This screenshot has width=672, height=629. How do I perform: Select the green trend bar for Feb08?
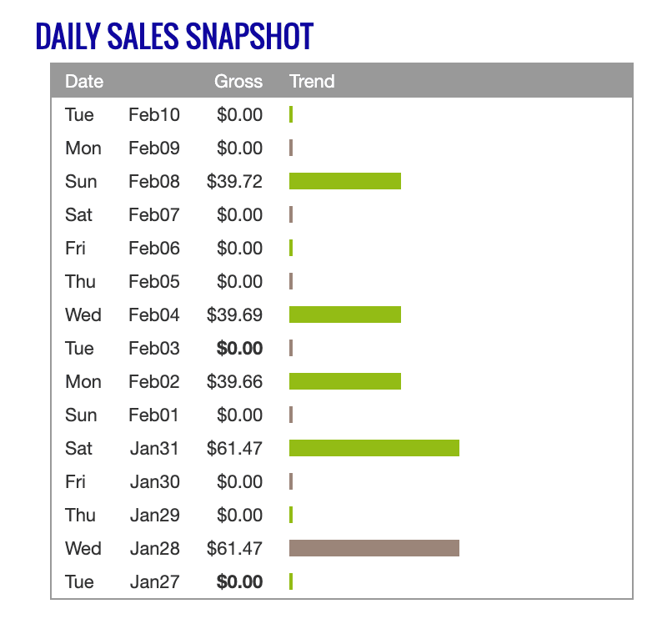point(345,181)
